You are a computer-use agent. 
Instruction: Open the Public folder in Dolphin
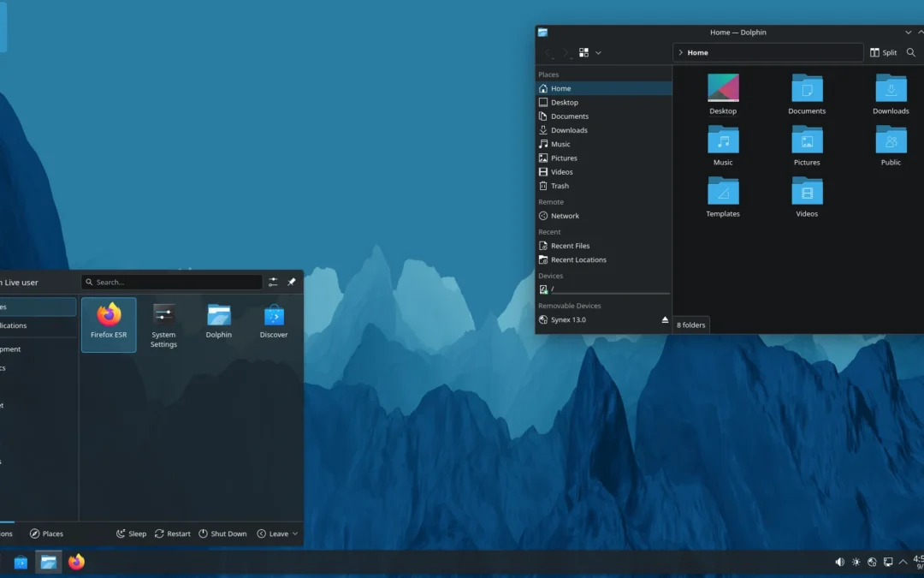click(x=891, y=146)
